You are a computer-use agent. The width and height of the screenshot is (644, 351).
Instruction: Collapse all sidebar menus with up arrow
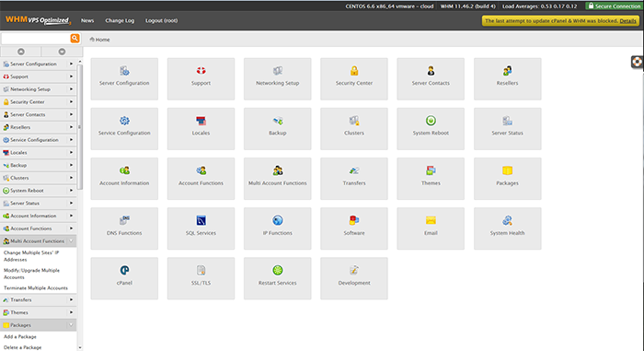click(21, 52)
